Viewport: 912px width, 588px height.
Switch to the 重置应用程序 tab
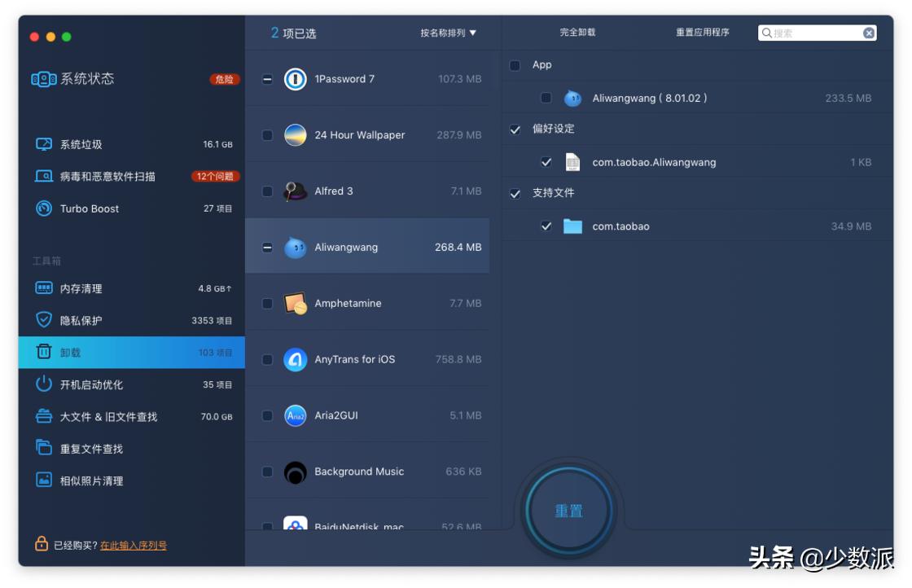click(x=702, y=32)
